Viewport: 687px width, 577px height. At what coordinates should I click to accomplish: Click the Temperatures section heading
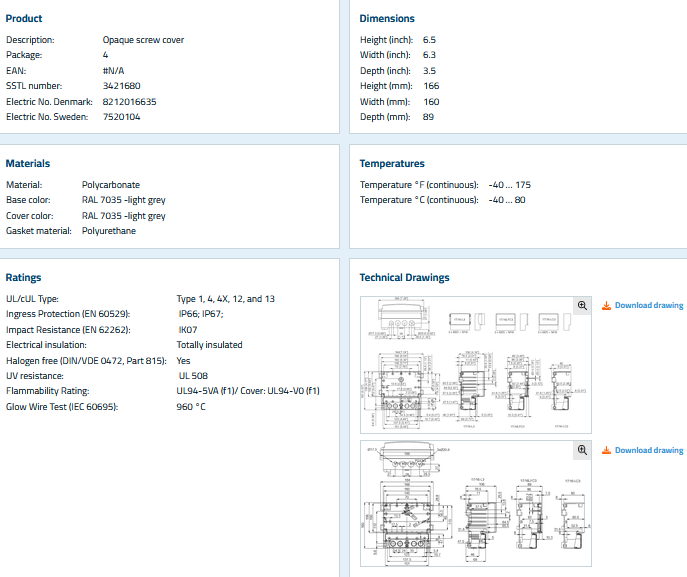(x=392, y=163)
